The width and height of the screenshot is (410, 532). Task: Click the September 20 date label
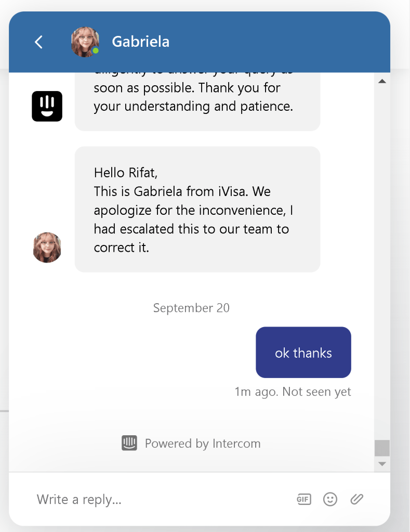point(191,308)
